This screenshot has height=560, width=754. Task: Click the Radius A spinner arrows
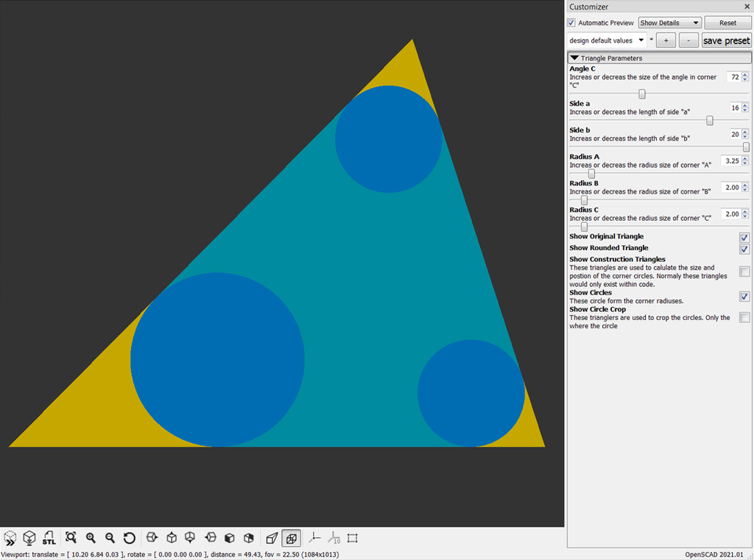coord(745,160)
